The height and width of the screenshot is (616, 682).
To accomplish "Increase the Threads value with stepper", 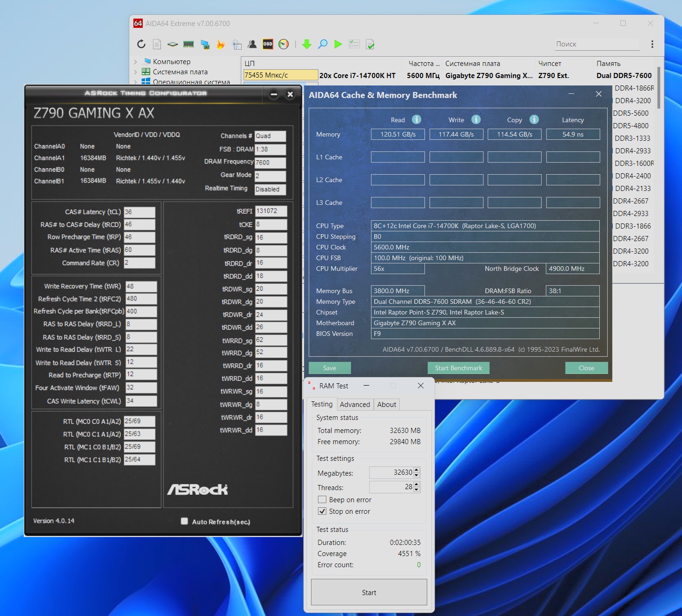I will tap(417, 485).
